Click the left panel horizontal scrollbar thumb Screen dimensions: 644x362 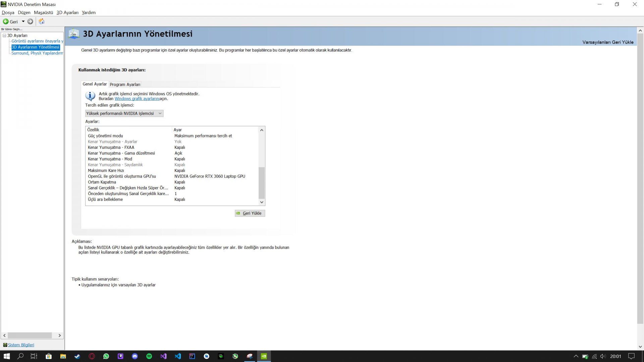(30, 335)
